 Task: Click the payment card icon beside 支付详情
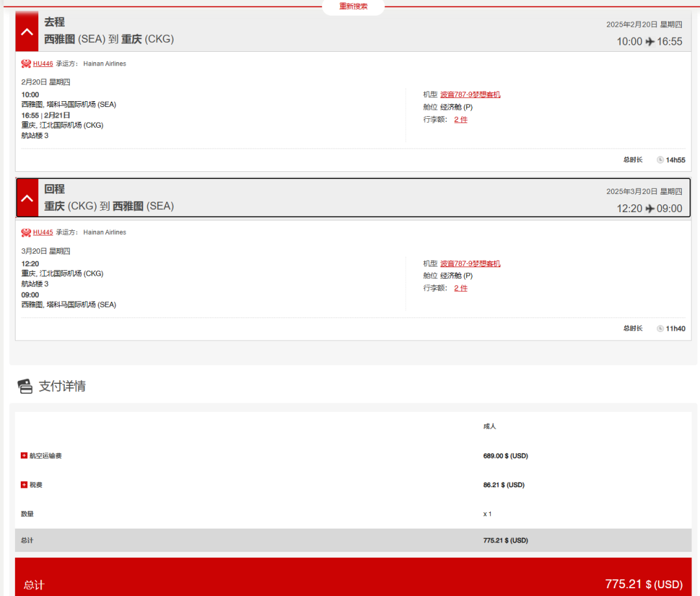point(25,386)
